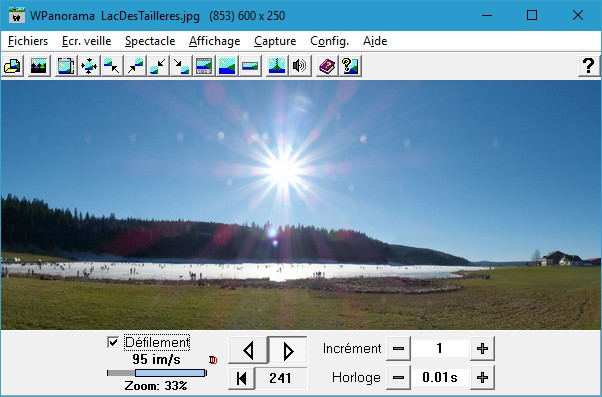Click the Zoom: 33% label
Screen dimensions: 602x397
(x=156, y=385)
